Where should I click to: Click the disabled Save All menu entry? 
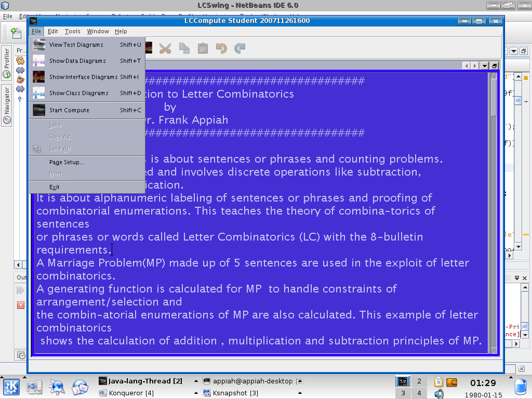coord(87,149)
